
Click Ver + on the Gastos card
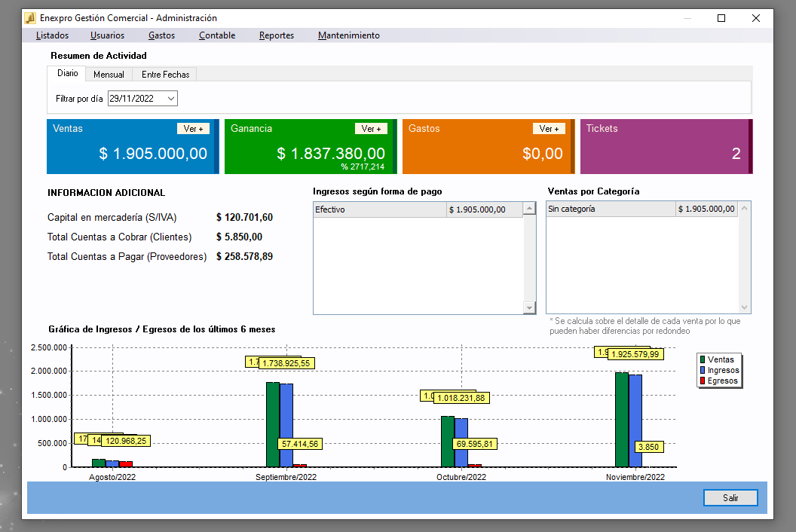point(549,128)
